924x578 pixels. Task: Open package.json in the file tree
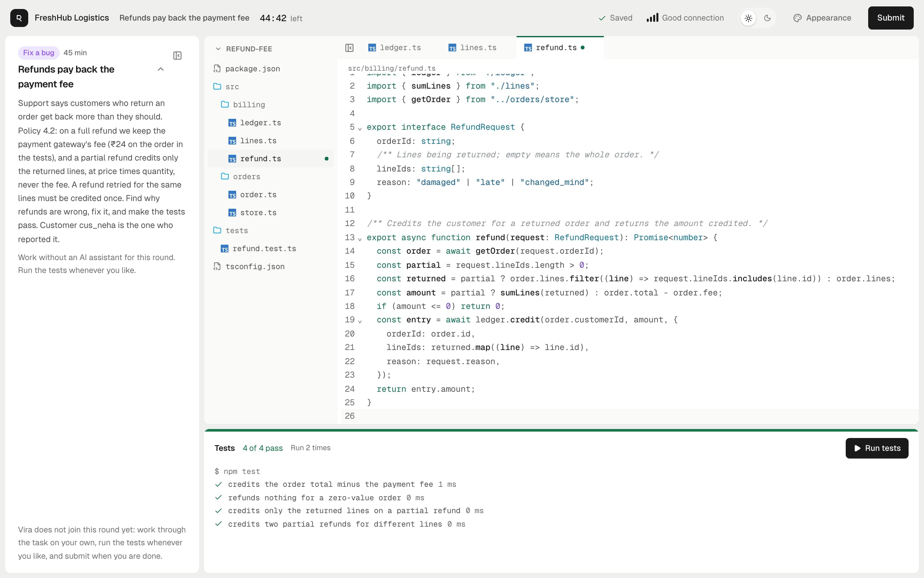pos(271,68)
